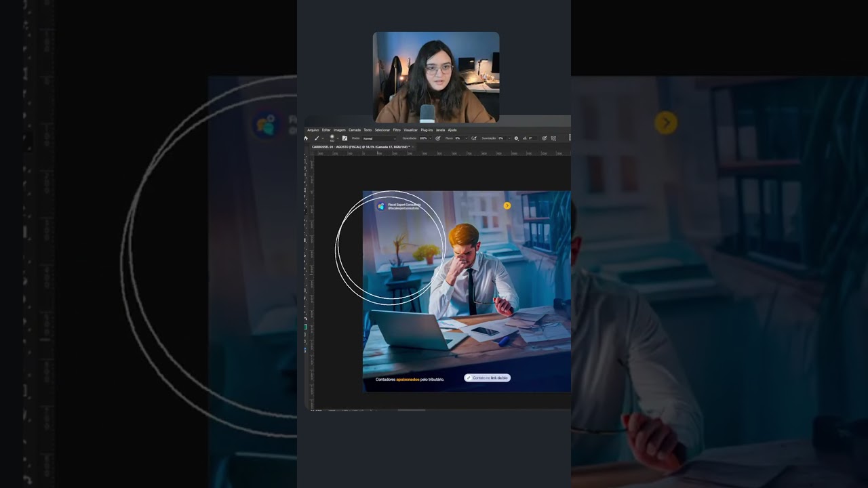
Task: Open the Janela menu
Action: click(440, 129)
